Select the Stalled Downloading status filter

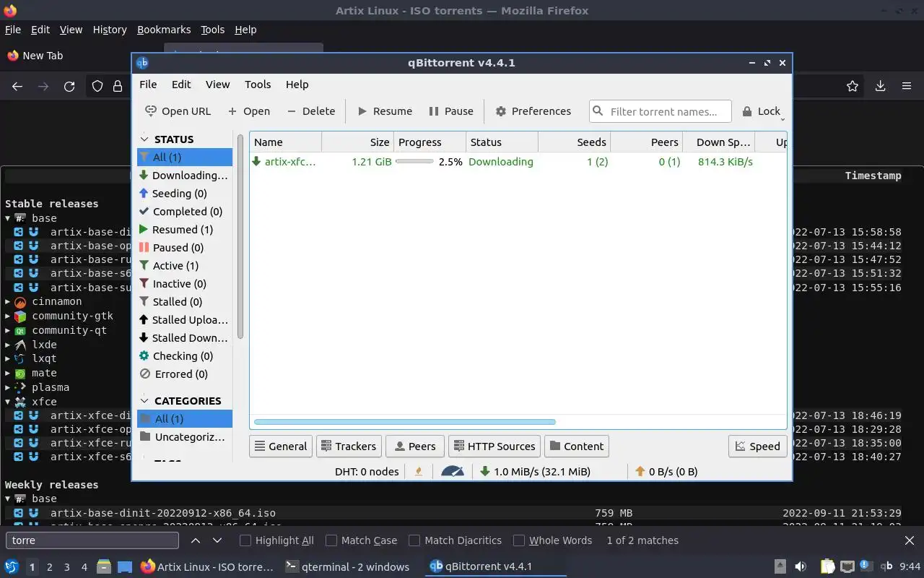(x=185, y=338)
